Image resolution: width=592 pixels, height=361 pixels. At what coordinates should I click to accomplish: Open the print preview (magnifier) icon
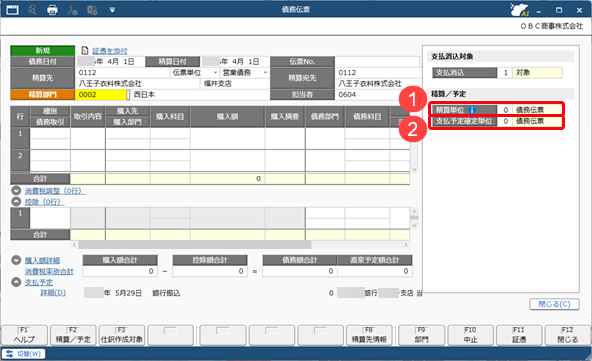[x=32, y=10]
